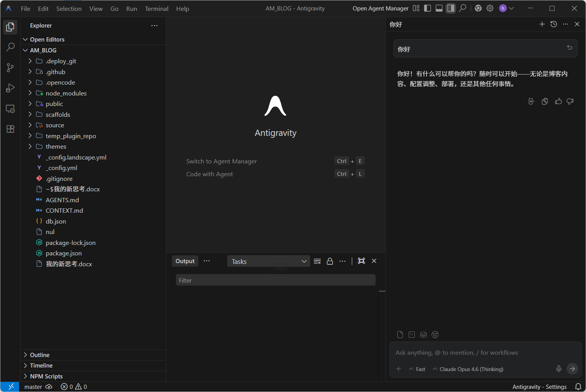Expand the NPM Scripts section
586x392 pixels.
pos(93,376)
